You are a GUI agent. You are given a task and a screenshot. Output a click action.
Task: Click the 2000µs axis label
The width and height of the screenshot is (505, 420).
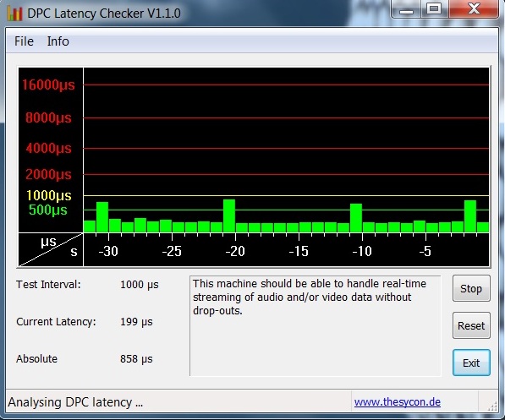point(48,174)
